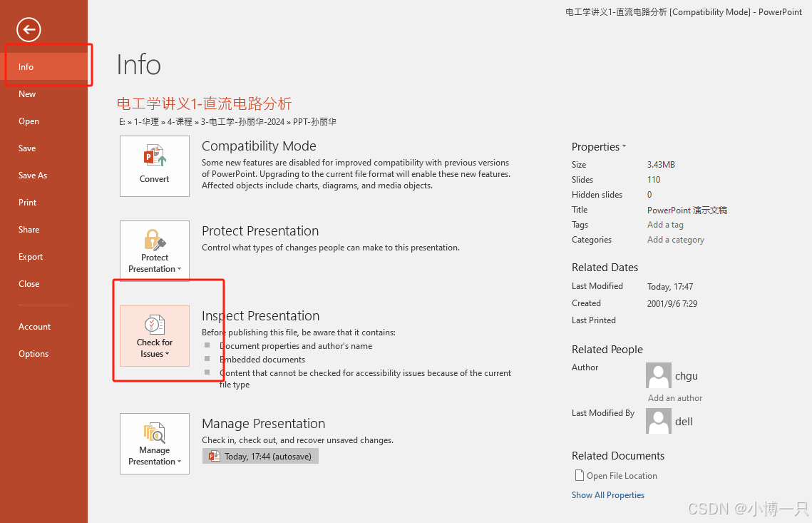This screenshot has height=523, width=812.
Task: Click the Hidden slides value 0
Action: (649, 194)
